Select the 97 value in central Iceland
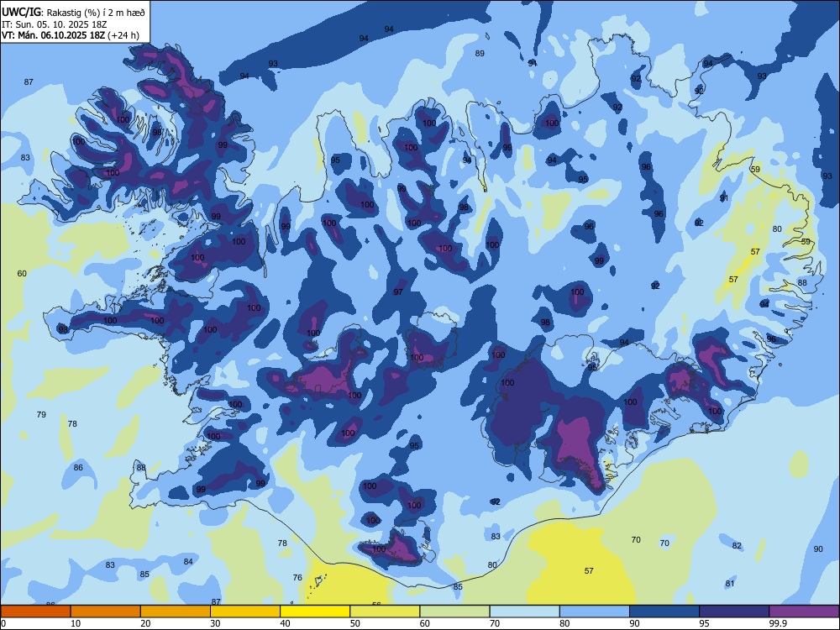The height and width of the screenshot is (630, 840). point(398,292)
